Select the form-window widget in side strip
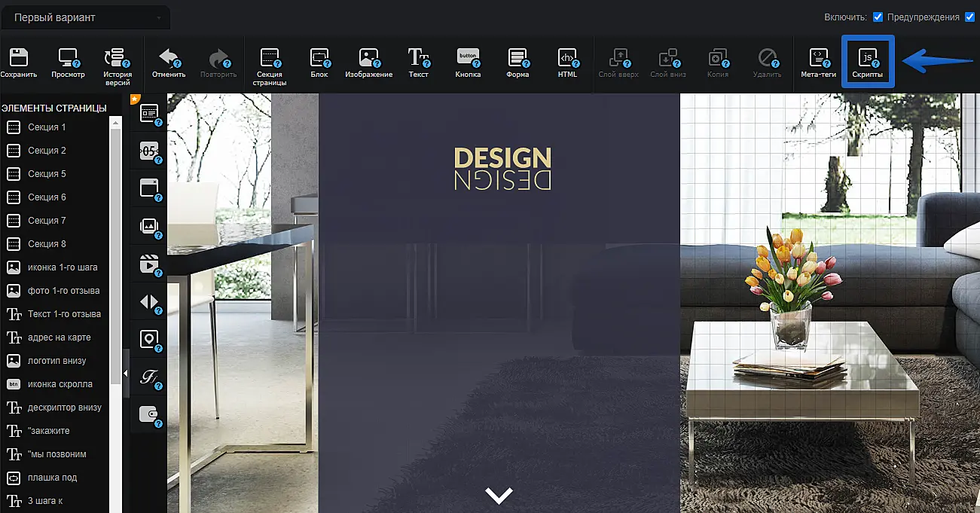Image resolution: width=980 pixels, height=513 pixels. click(149, 114)
